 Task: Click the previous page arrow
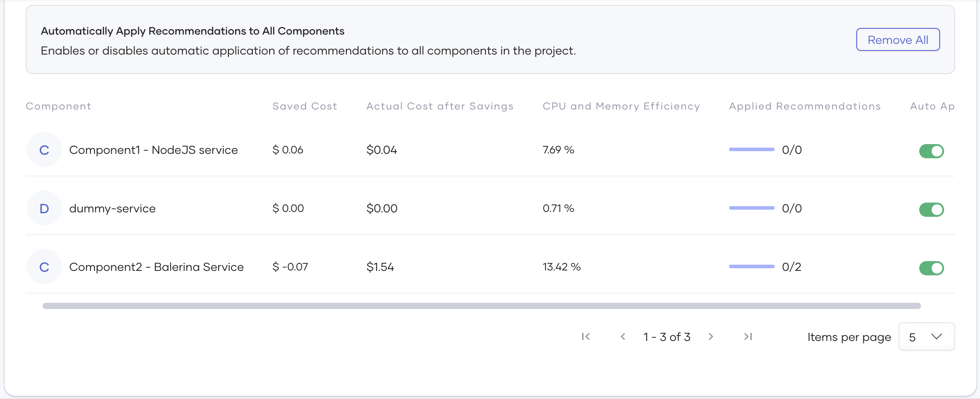pyautogui.click(x=623, y=336)
